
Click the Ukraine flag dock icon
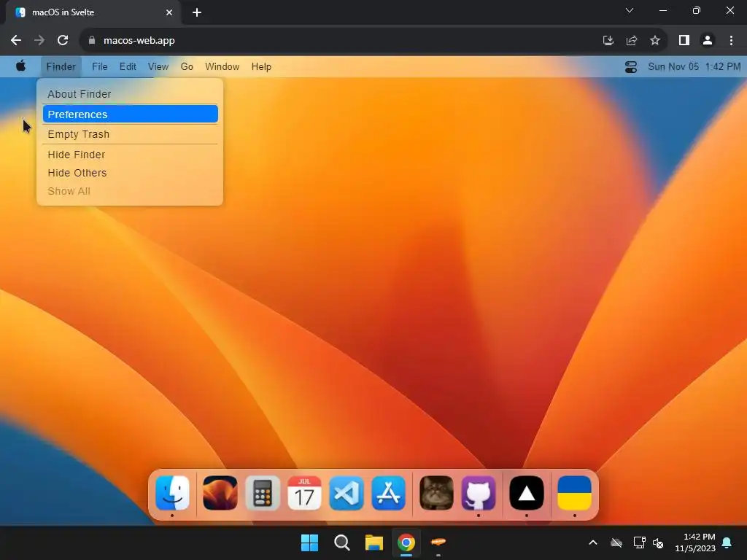575,493
